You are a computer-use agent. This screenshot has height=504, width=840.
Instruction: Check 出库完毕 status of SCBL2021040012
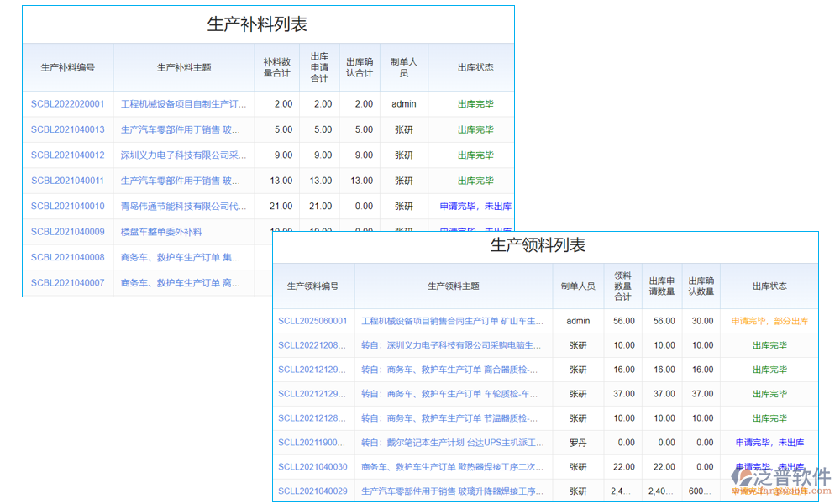pyautogui.click(x=470, y=155)
